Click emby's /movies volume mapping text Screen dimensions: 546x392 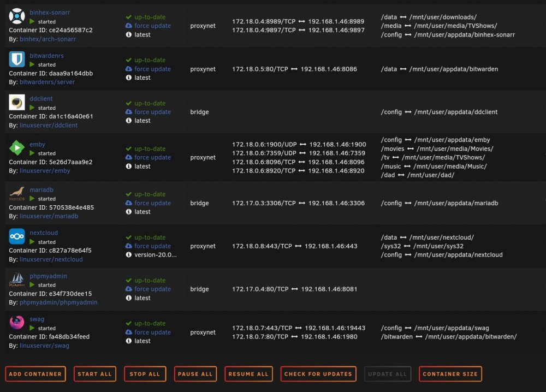pos(437,149)
